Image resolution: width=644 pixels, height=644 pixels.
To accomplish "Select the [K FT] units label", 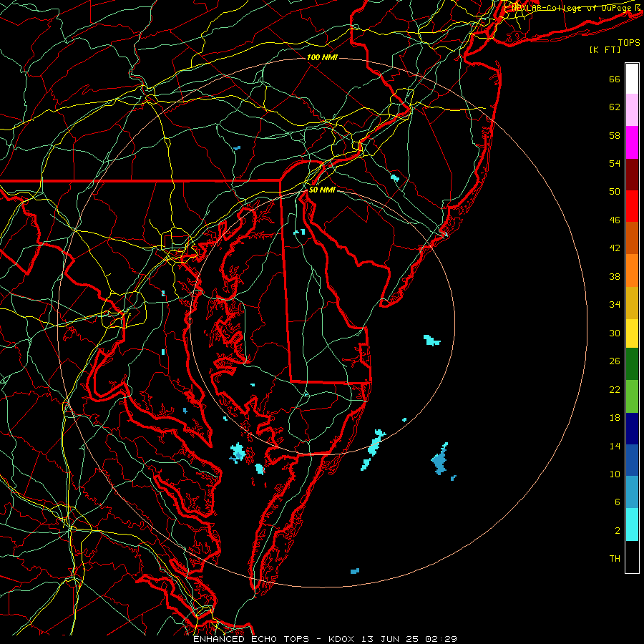I will point(605,50).
